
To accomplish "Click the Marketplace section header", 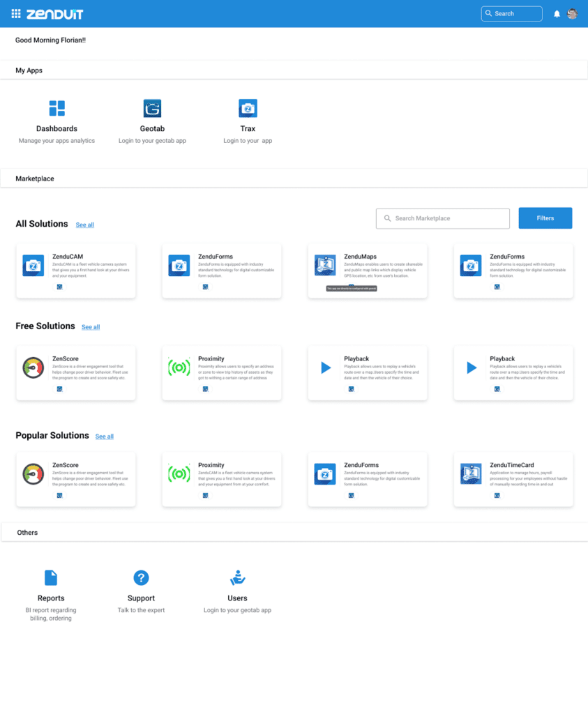I will click(294, 178).
